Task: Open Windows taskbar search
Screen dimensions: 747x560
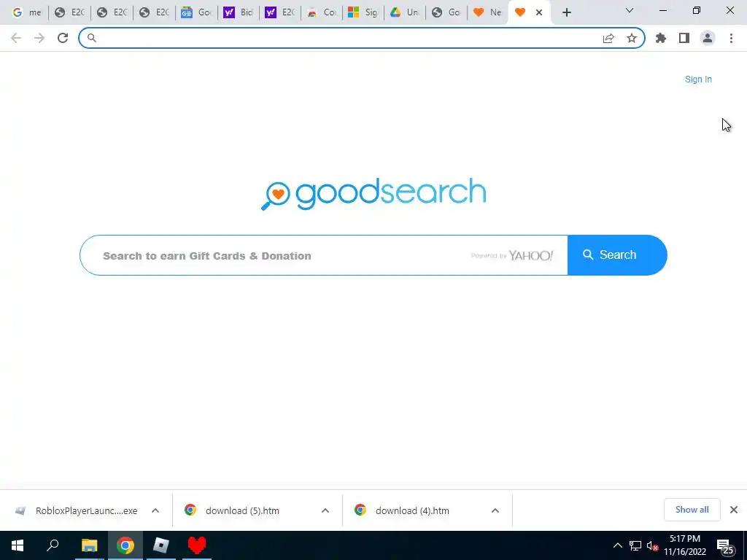Action: [x=53, y=545]
